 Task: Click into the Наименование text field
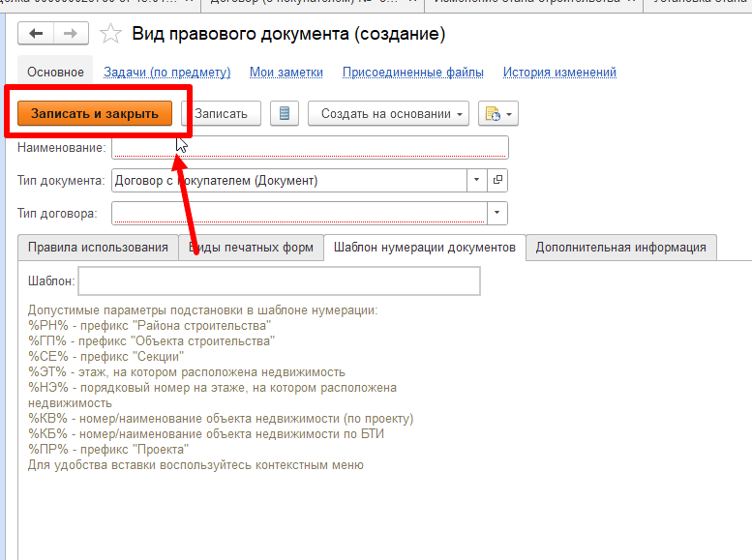click(x=310, y=147)
